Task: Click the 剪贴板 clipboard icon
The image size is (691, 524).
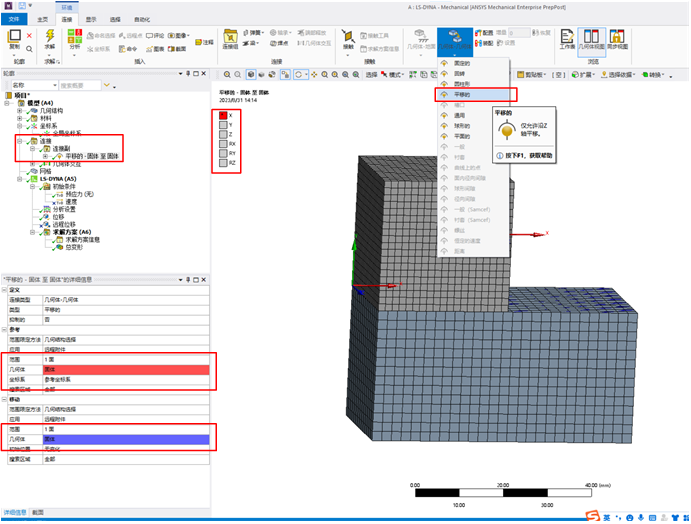Action: click(520, 74)
